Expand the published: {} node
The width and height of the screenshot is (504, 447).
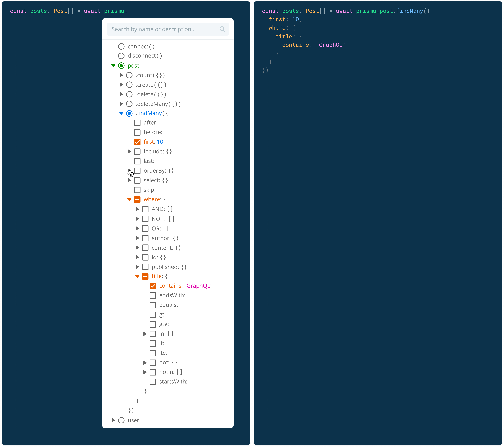point(137,267)
